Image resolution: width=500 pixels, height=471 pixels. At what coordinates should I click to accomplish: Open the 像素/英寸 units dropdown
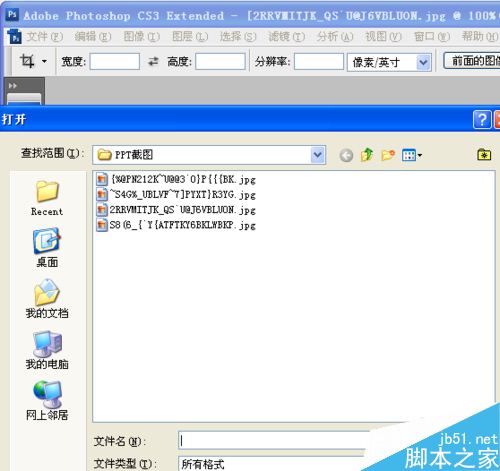point(389,62)
